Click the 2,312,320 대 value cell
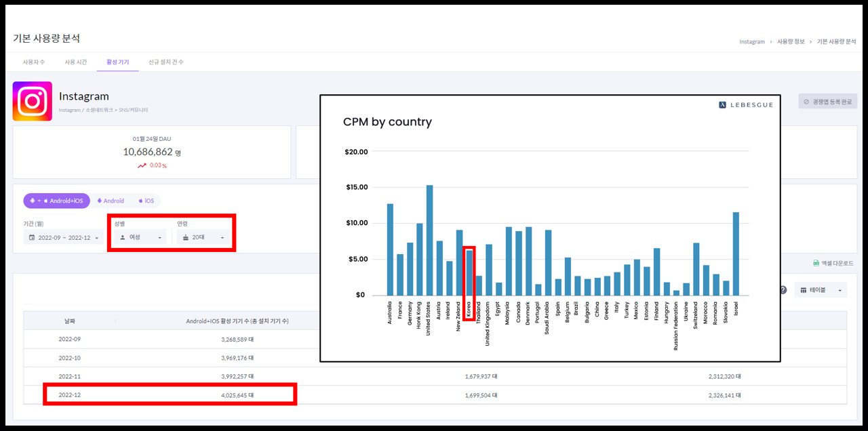This screenshot has height=431, width=868. tap(724, 376)
